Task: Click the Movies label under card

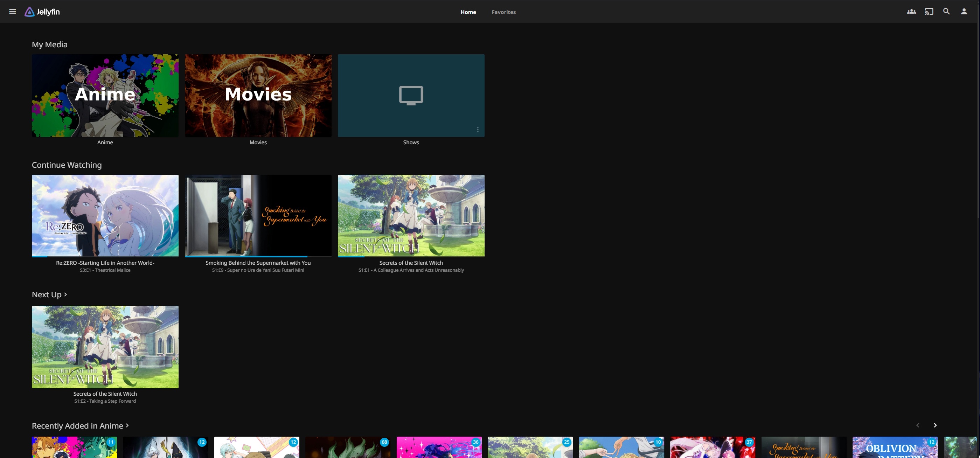Action: pyautogui.click(x=258, y=142)
